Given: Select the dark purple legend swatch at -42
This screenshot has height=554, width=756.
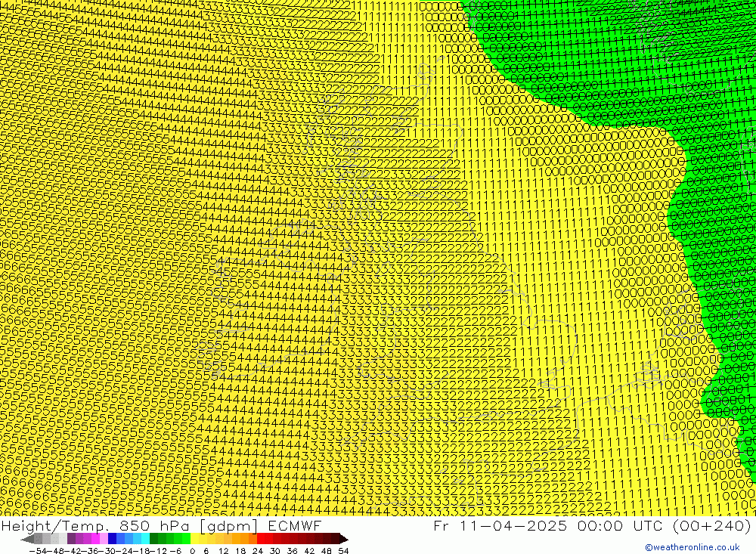Looking at the screenshot, I should coord(71,539).
